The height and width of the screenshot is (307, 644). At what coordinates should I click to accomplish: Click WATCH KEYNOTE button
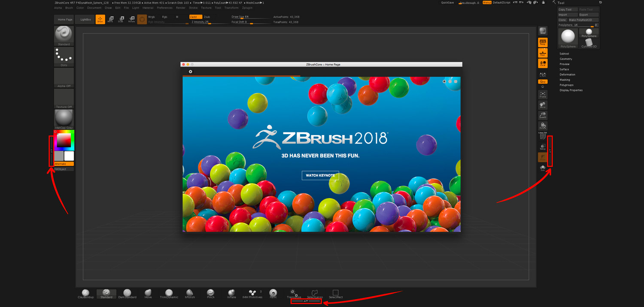tap(320, 175)
